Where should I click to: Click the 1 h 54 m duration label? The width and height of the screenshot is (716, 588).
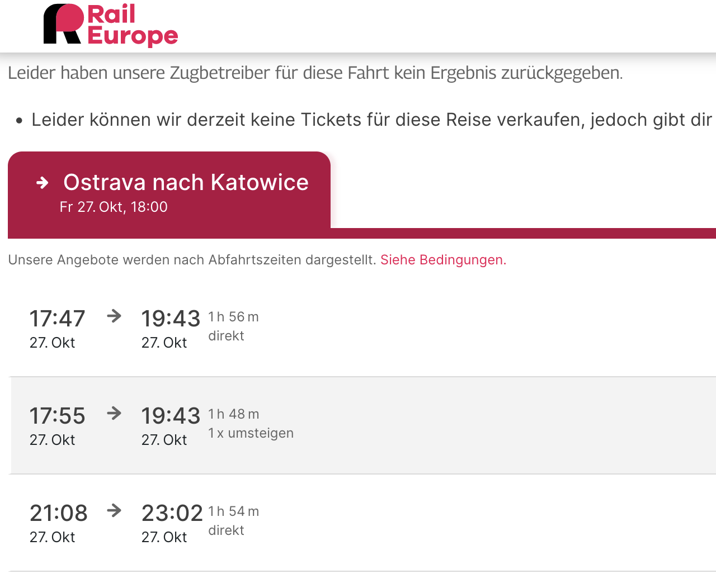tap(233, 511)
